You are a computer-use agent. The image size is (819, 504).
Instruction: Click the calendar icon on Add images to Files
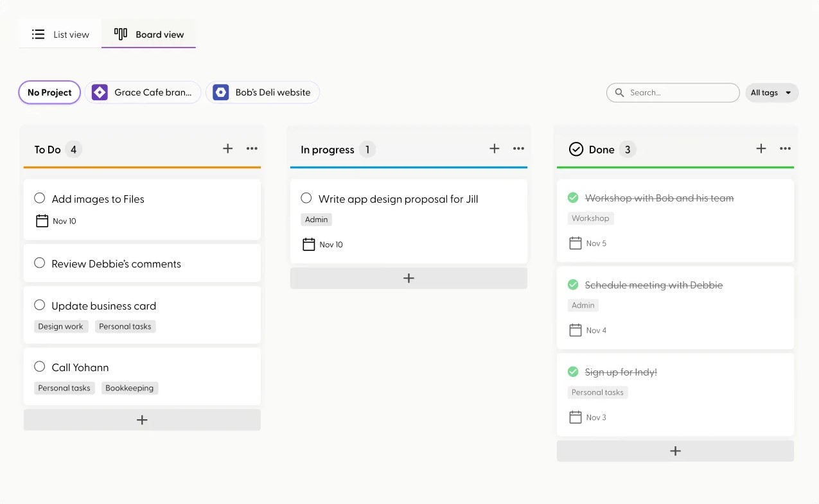42,221
